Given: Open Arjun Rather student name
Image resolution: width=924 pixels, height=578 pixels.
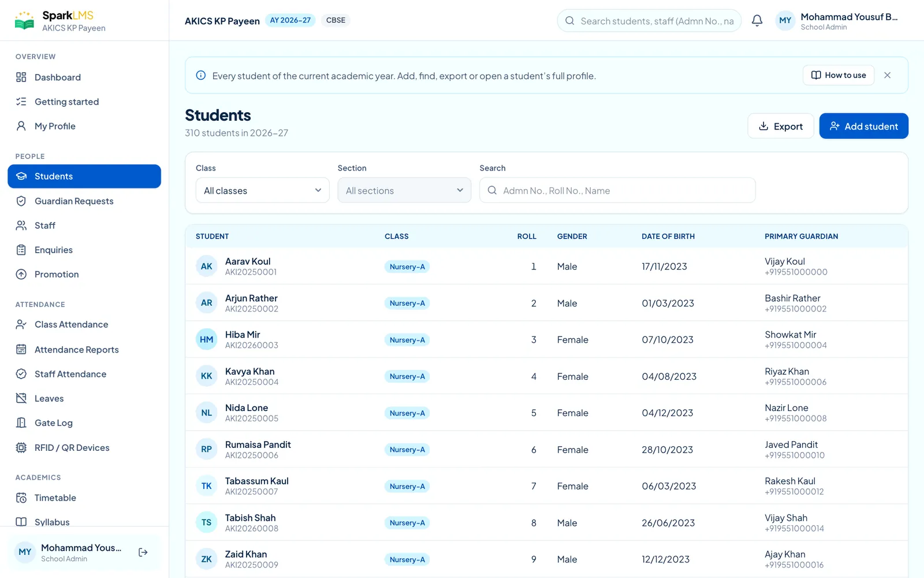Looking at the screenshot, I should click(251, 298).
